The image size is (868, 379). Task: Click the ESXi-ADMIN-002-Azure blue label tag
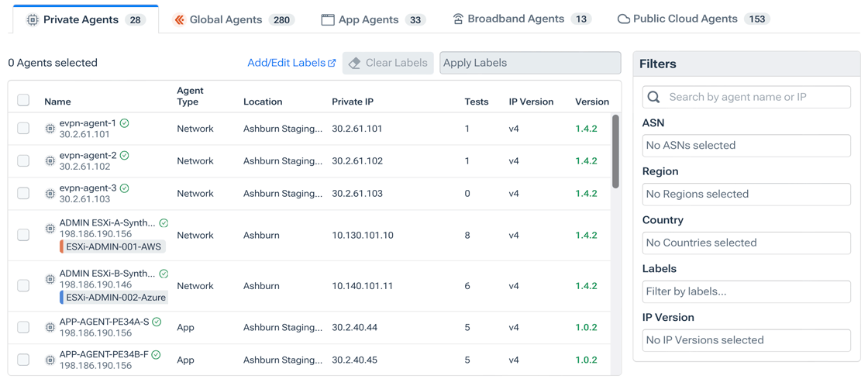coord(112,298)
